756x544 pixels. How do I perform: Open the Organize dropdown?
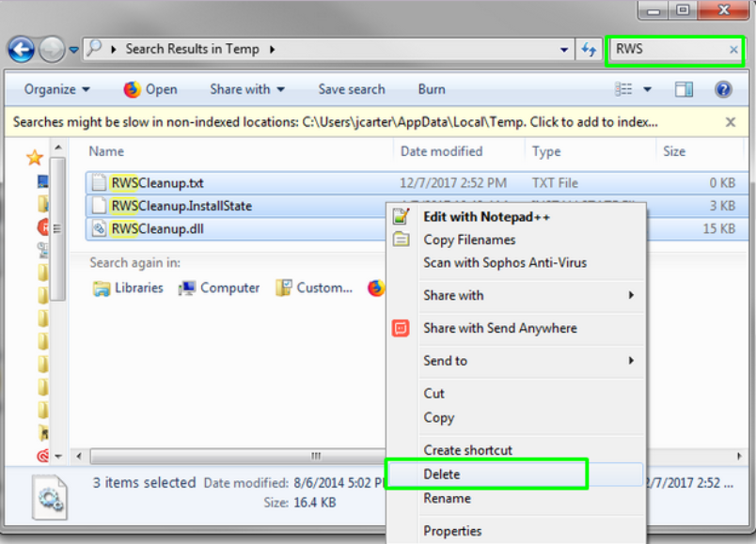click(55, 88)
